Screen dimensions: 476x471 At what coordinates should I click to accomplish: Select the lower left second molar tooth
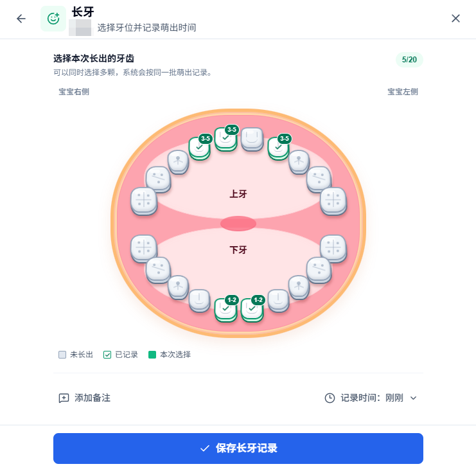pyautogui.click(x=333, y=249)
